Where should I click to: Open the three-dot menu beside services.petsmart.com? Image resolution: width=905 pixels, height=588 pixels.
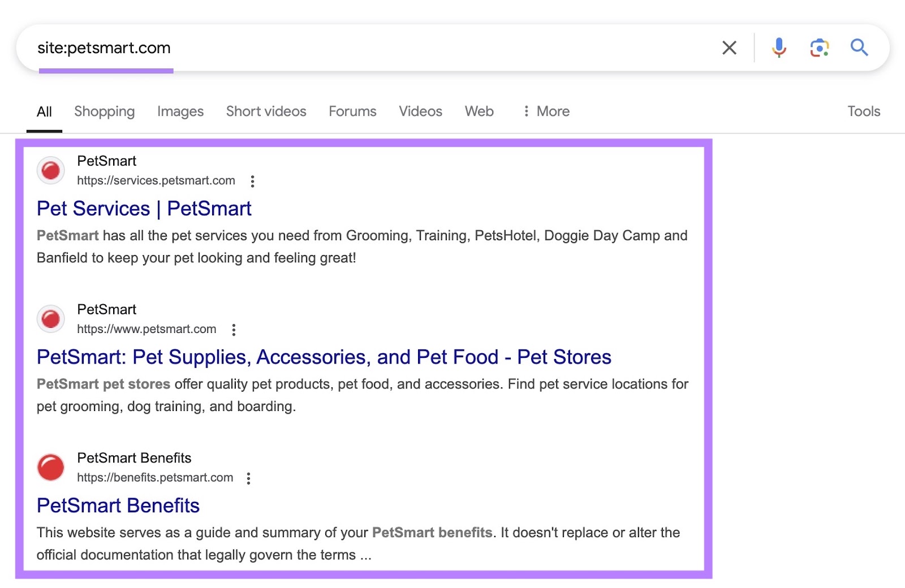(252, 181)
